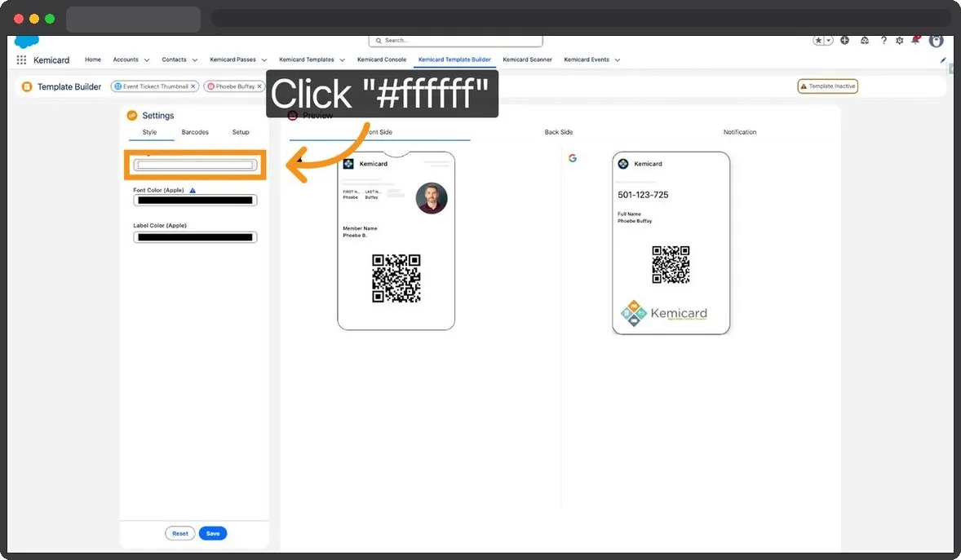Open the Label Color (Apple) black swatch

(195, 237)
